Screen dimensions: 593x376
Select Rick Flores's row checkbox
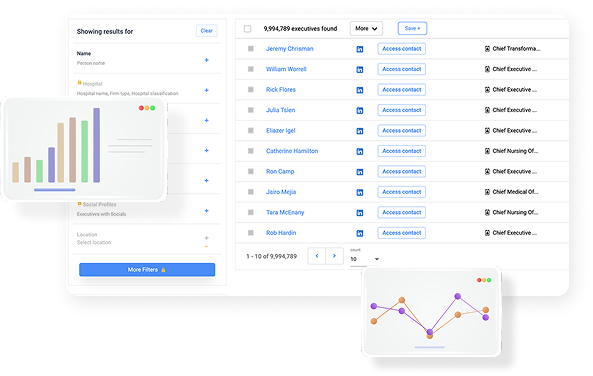pos(250,90)
